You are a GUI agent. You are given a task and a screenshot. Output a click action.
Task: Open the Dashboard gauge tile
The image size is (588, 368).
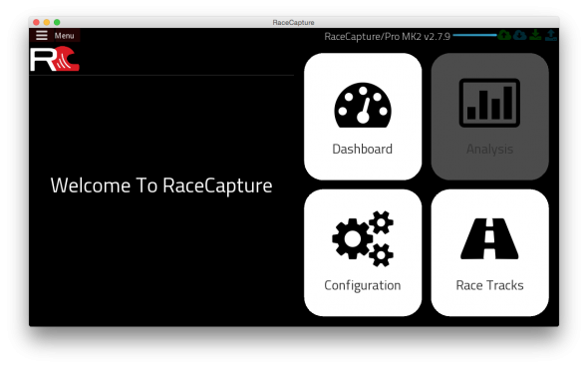(x=363, y=117)
